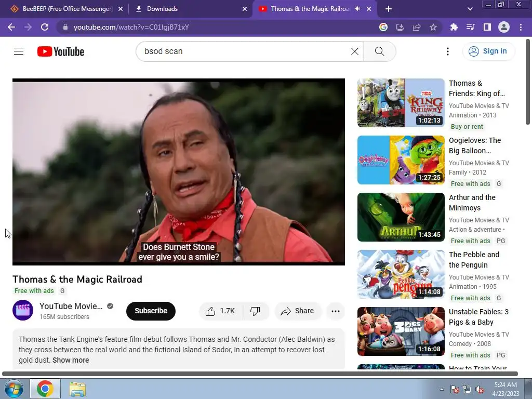Click the horizontal page scrollbar
This screenshot has width=532, height=399.
pos(260,374)
